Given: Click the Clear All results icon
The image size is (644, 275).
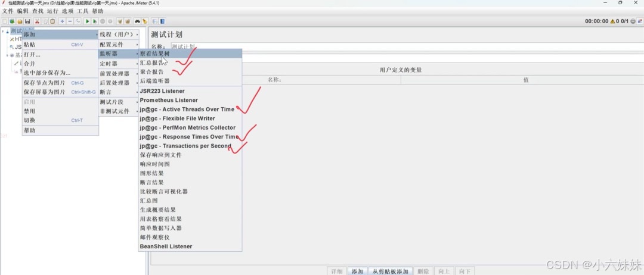Looking at the screenshot, I should (x=128, y=21).
